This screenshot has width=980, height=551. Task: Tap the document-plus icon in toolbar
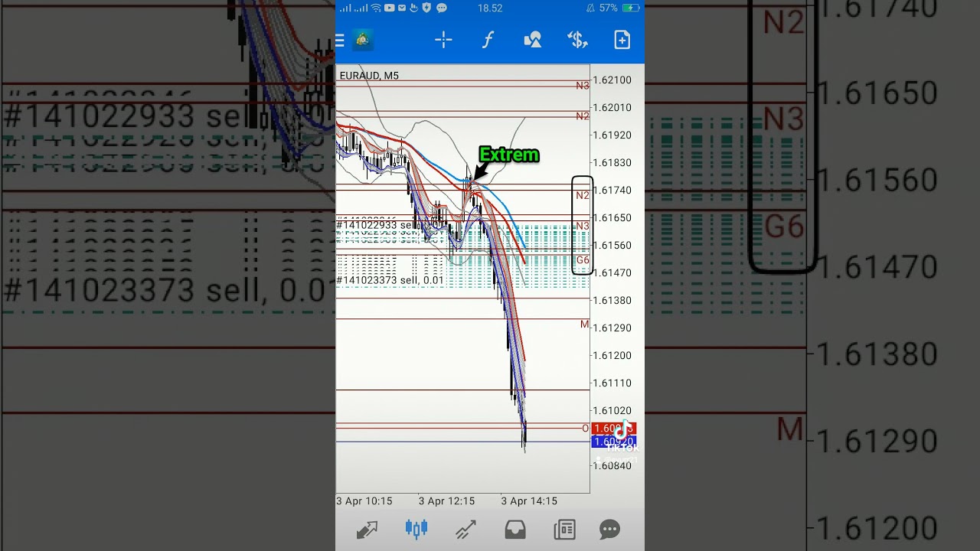coord(622,40)
